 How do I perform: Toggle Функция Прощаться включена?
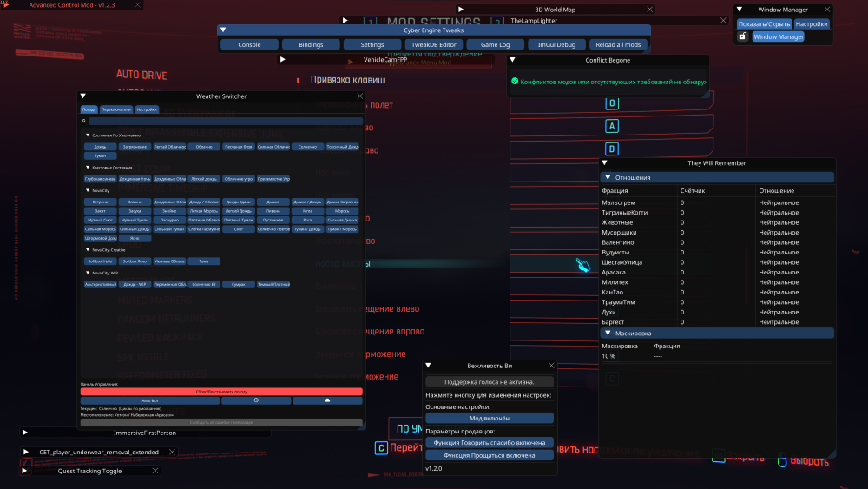click(490, 455)
